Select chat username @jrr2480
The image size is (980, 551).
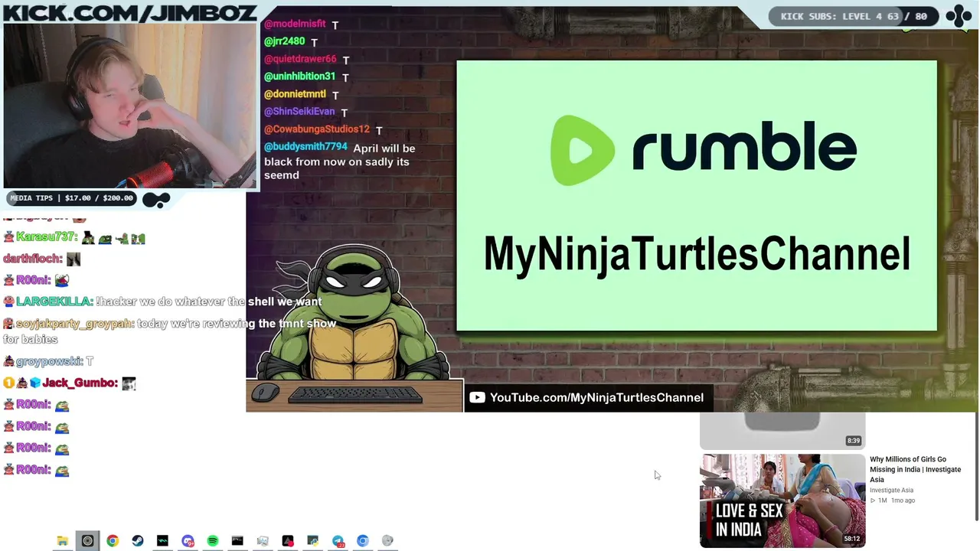click(284, 41)
